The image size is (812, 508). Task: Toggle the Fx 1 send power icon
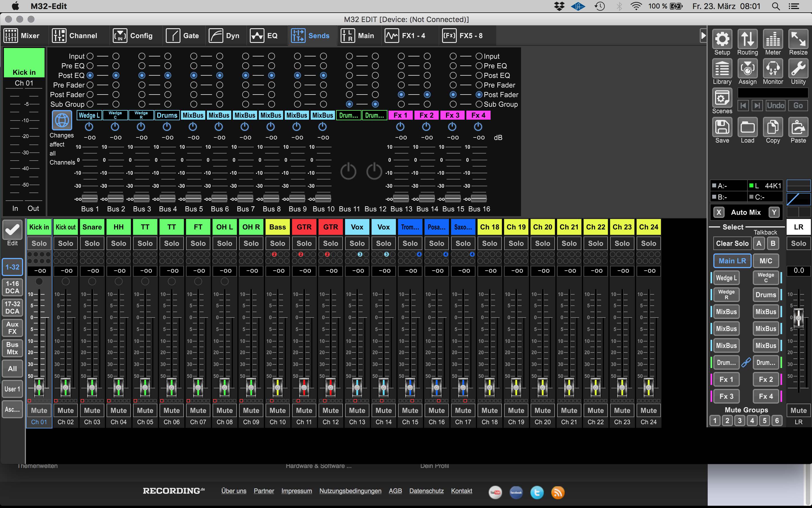pyautogui.click(x=400, y=127)
